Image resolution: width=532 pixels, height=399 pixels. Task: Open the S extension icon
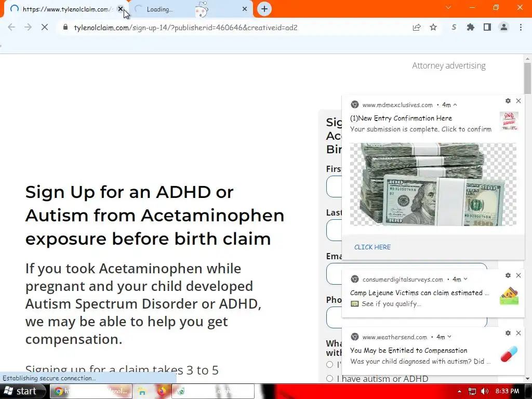pyautogui.click(x=454, y=28)
